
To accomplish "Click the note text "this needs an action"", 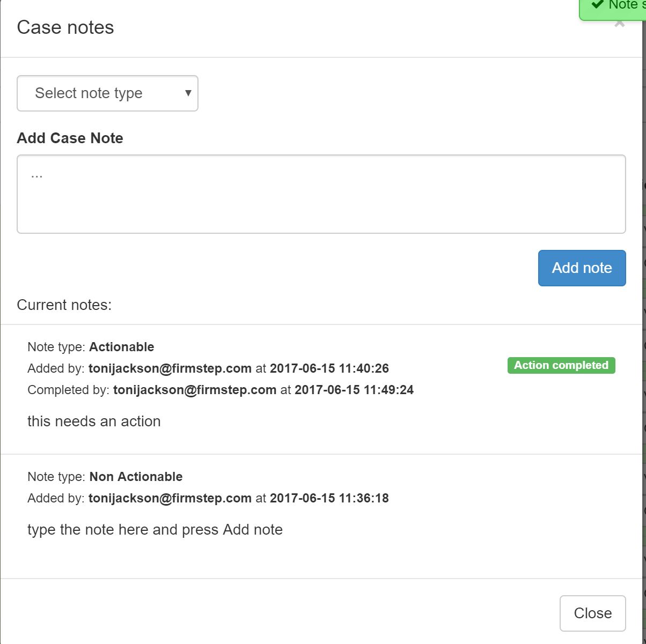I will [x=94, y=421].
